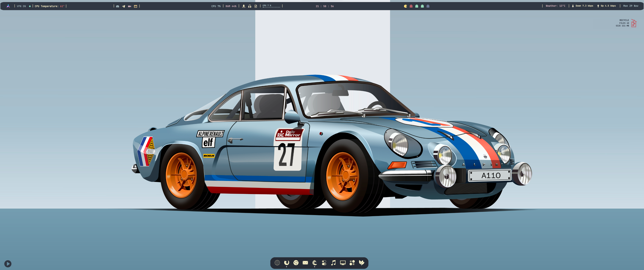Open toggle switches settings icon in dock

324,262
